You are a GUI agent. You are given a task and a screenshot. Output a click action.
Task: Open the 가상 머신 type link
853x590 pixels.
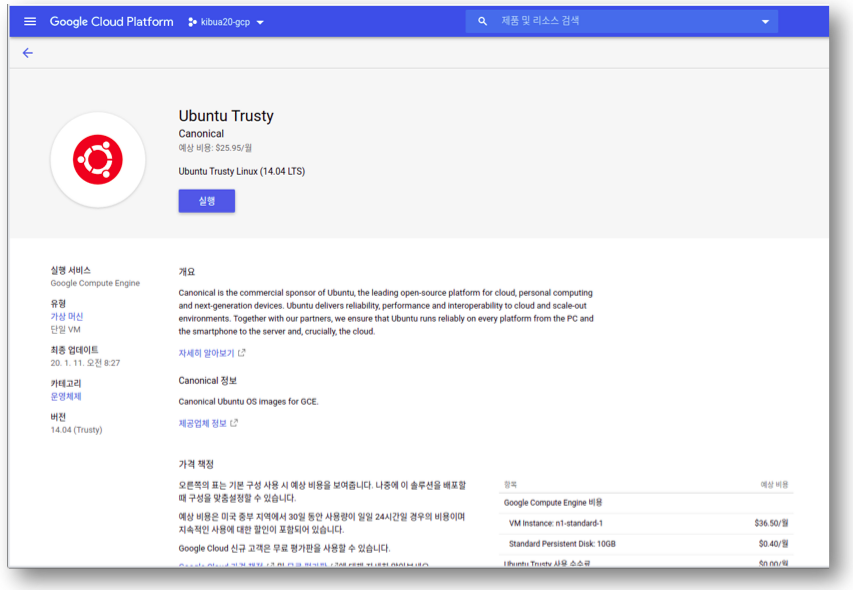pos(67,316)
